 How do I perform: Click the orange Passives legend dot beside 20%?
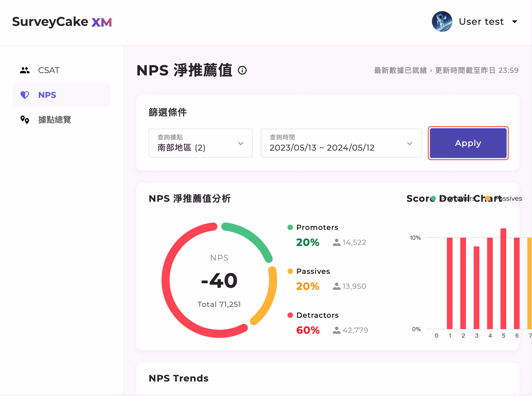pyautogui.click(x=290, y=271)
